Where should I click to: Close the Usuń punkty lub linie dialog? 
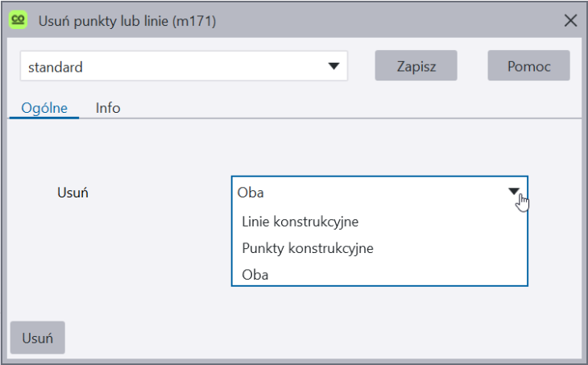pyautogui.click(x=570, y=21)
